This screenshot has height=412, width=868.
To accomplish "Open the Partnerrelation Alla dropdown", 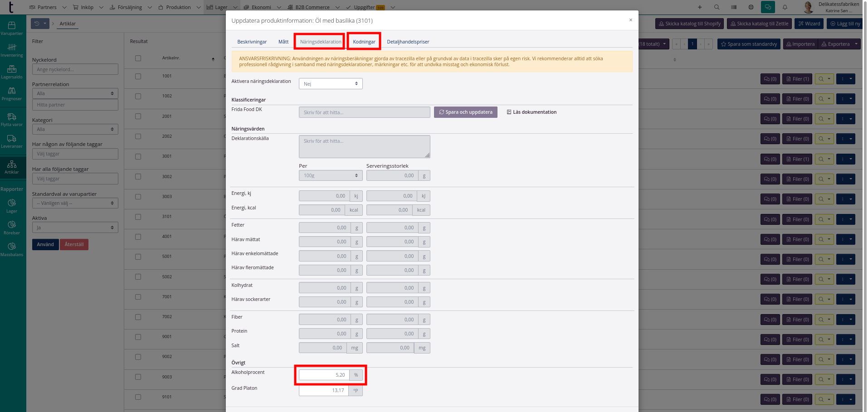I will pos(75,93).
